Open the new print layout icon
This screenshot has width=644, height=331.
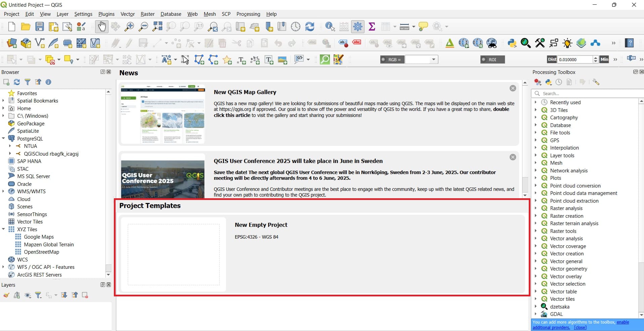53,27
